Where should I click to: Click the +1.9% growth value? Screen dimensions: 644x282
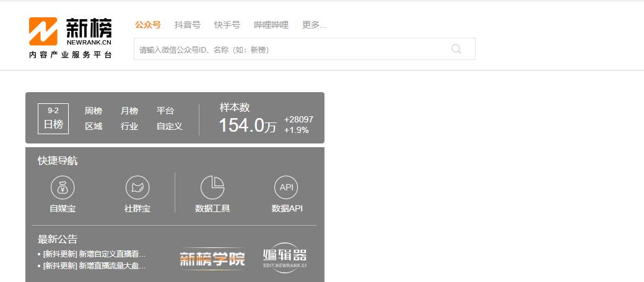[296, 130]
